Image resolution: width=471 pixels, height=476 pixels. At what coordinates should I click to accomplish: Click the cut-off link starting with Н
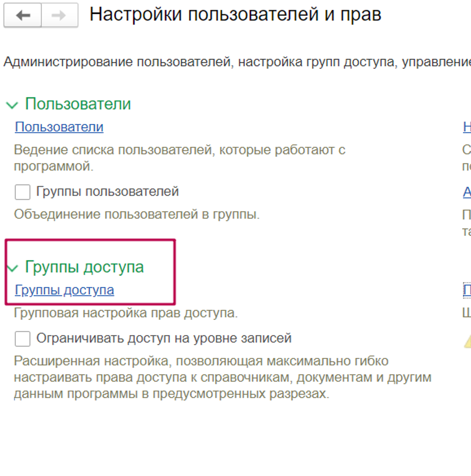(x=467, y=127)
